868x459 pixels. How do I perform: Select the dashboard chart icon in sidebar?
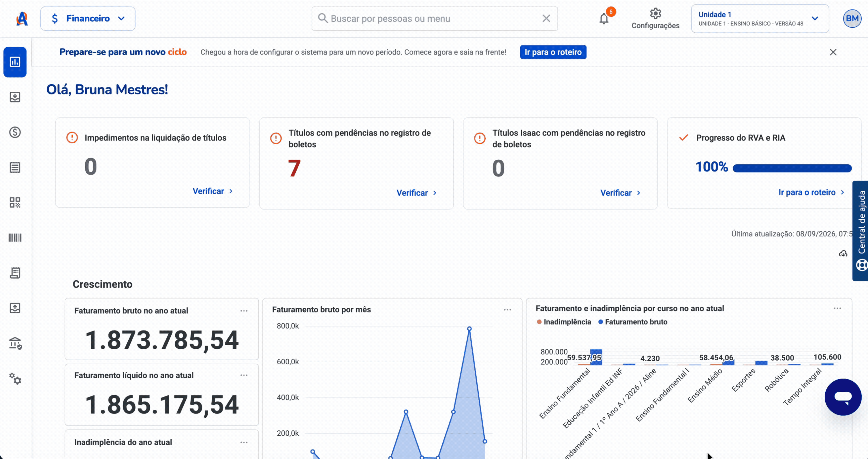click(15, 62)
